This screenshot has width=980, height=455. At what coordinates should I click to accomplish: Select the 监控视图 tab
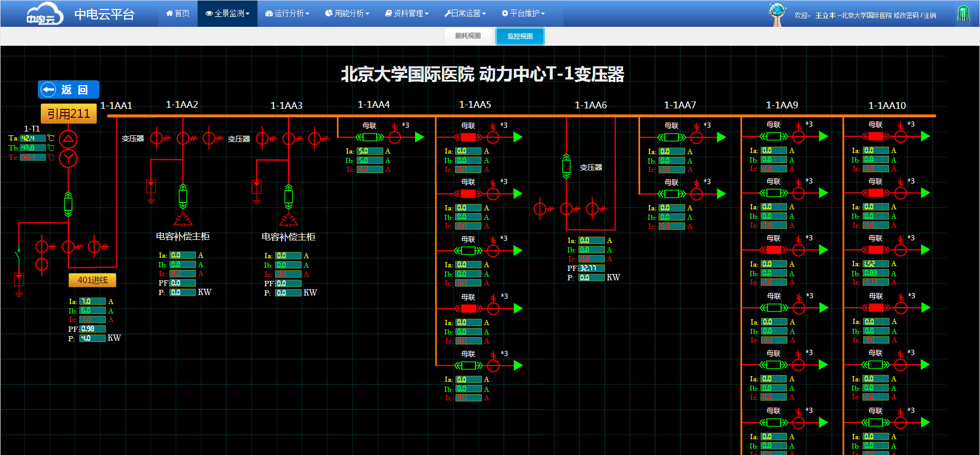pyautogui.click(x=520, y=36)
